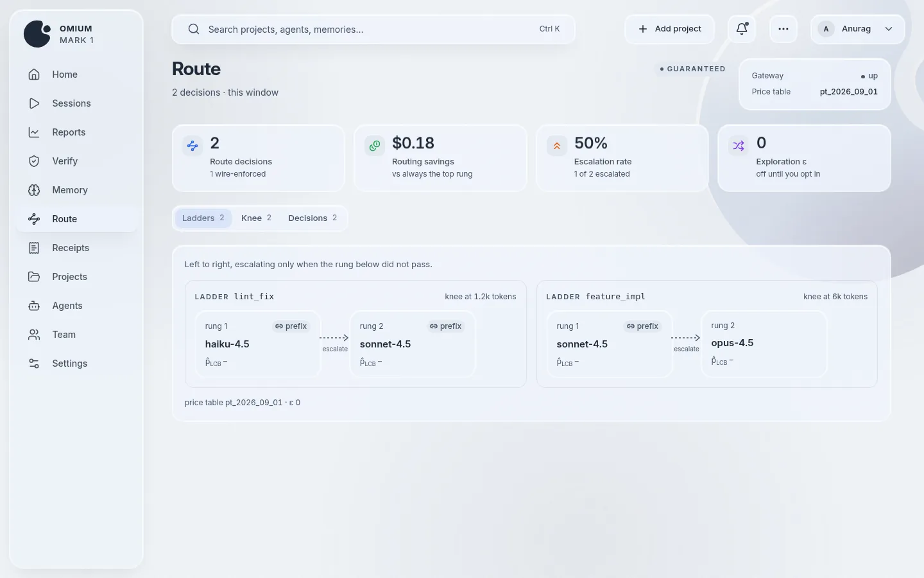The image size is (924, 578).
Task: Click the Ctrl K shortcut hint
Action: point(549,29)
